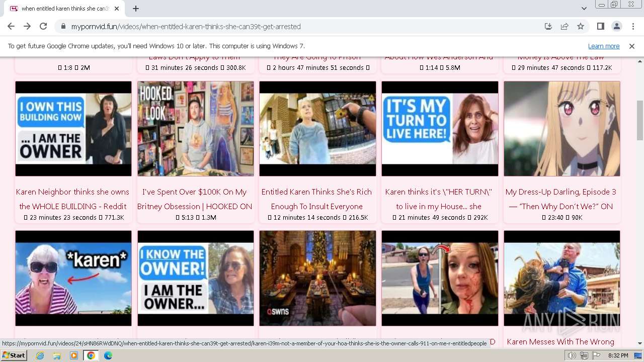Viewport: 644px width, 362px height.
Task: Open 'My Dress-Up Darling, Episode 3' link
Action: click(561, 199)
